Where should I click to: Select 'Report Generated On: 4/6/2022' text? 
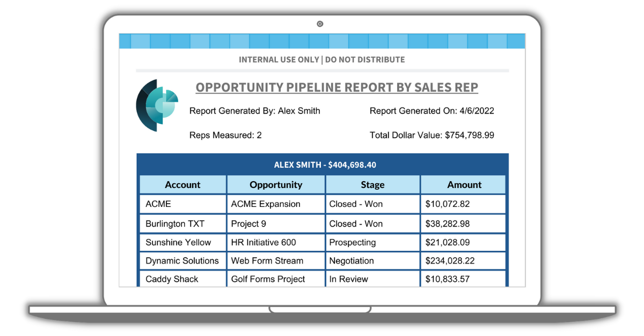(x=432, y=111)
